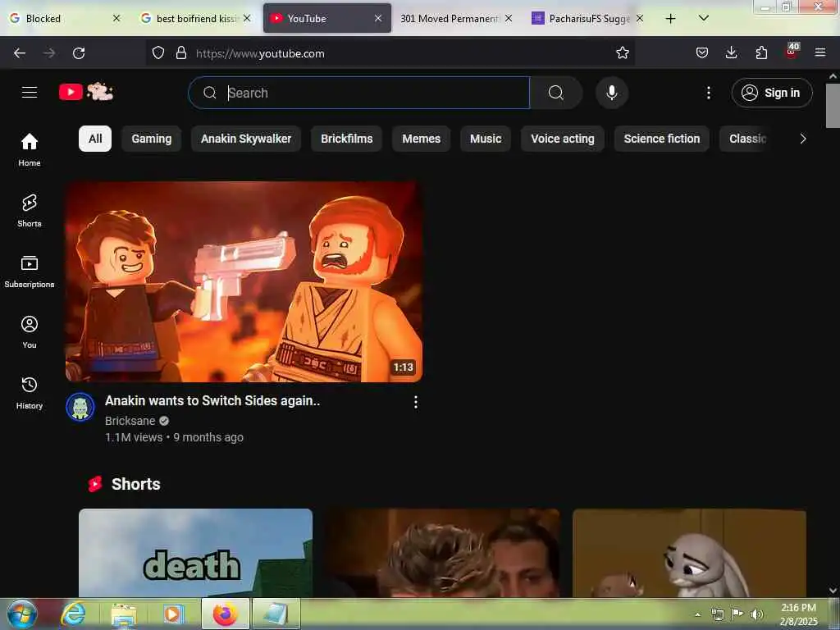Open Windows Media Player taskbar icon

[173, 614]
